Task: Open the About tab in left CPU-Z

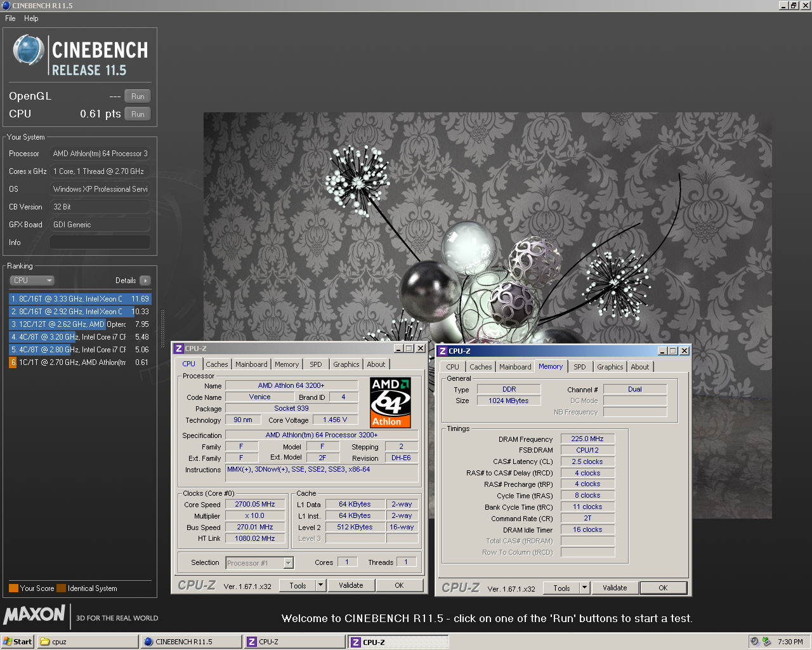Action: tap(376, 364)
